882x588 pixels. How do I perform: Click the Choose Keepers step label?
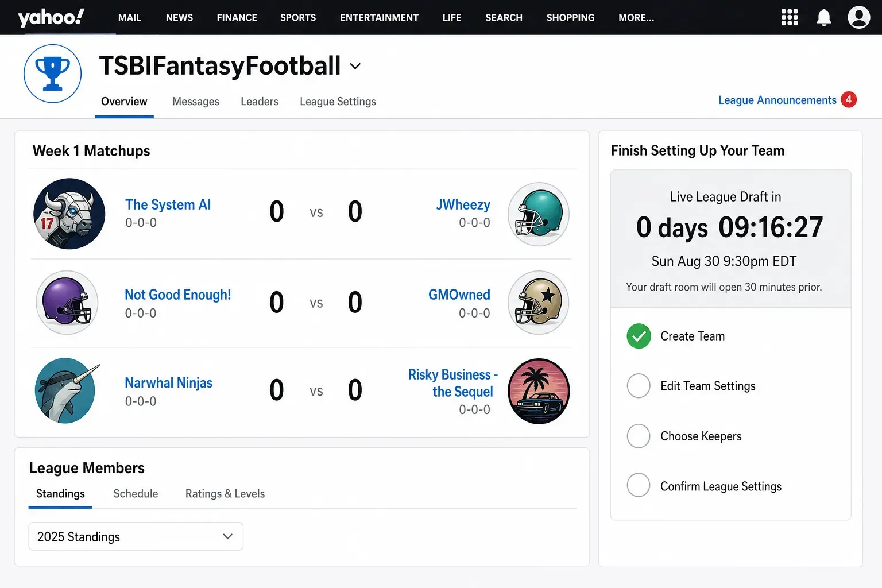[x=701, y=436]
